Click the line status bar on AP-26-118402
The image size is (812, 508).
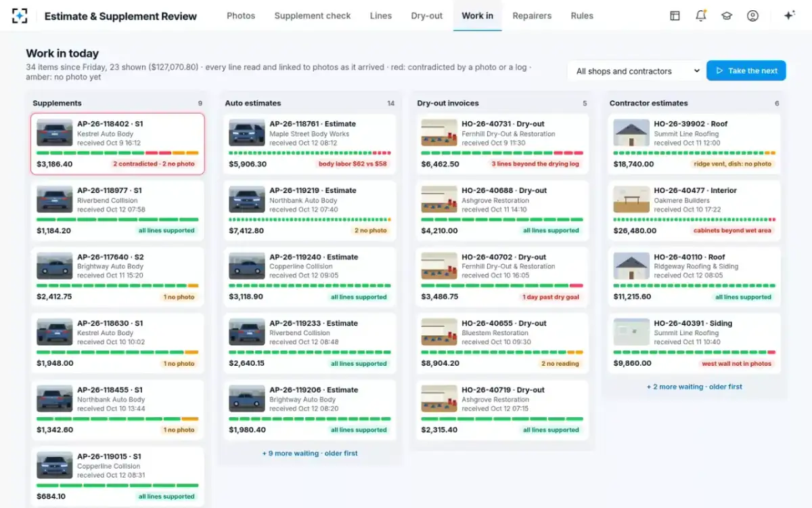(118, 153)
